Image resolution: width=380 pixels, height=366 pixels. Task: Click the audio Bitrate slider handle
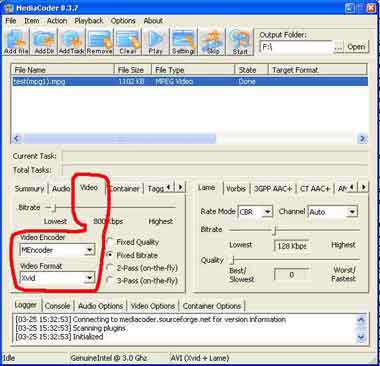click(x=275, y=230)
